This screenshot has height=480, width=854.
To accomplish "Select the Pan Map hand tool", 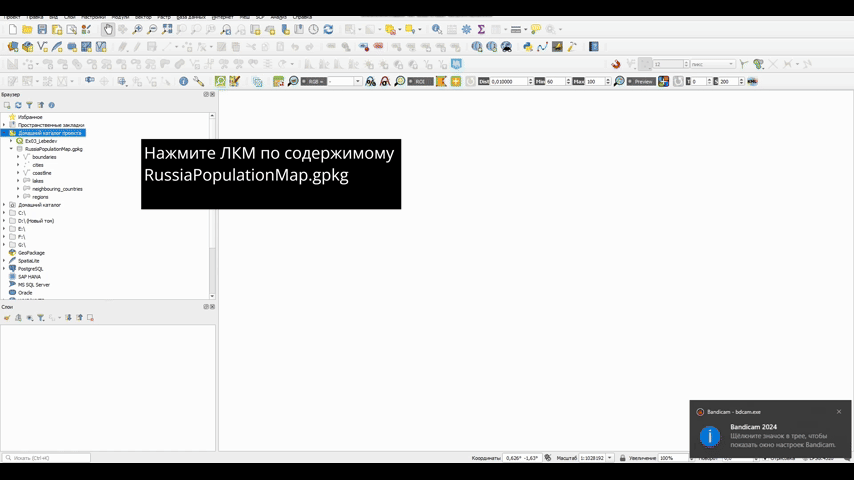I will [108, 30].
